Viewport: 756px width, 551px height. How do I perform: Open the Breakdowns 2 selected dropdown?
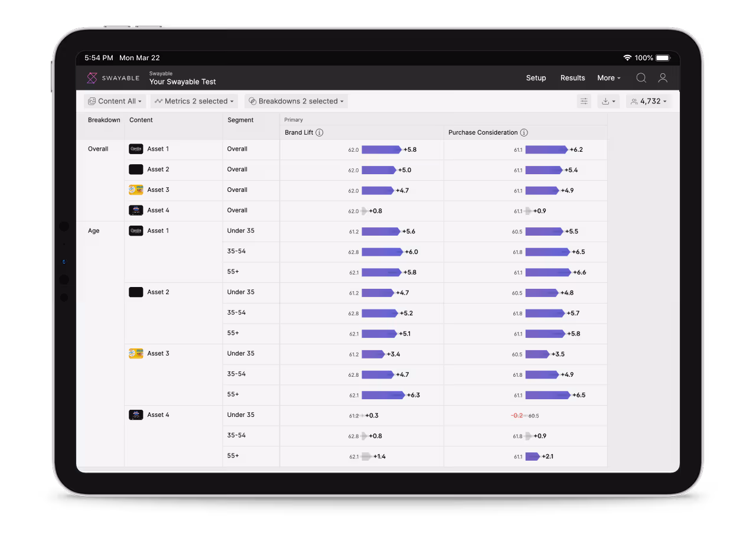296,102
